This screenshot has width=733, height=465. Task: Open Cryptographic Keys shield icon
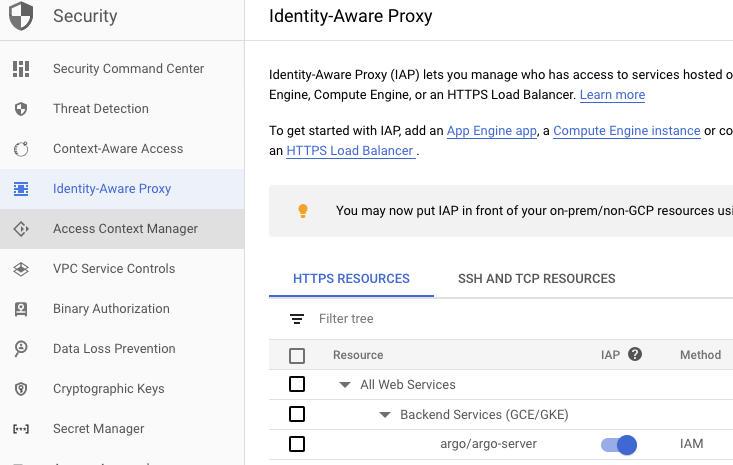(x=21, y=389)
